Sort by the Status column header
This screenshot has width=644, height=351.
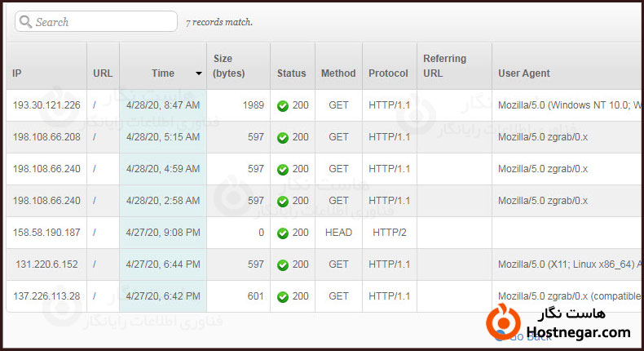click(291, 73)
